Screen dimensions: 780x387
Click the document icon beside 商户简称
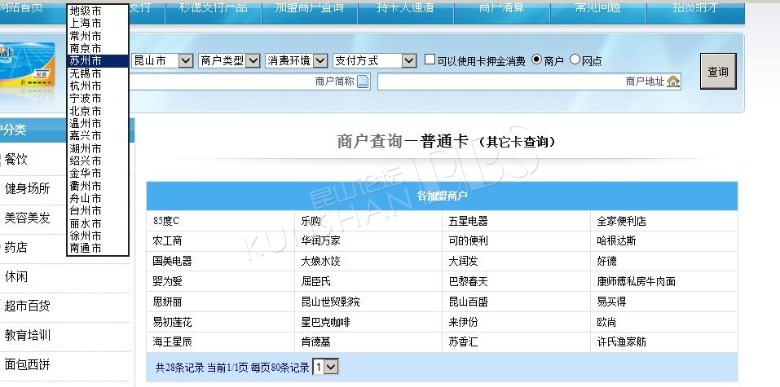363,81
